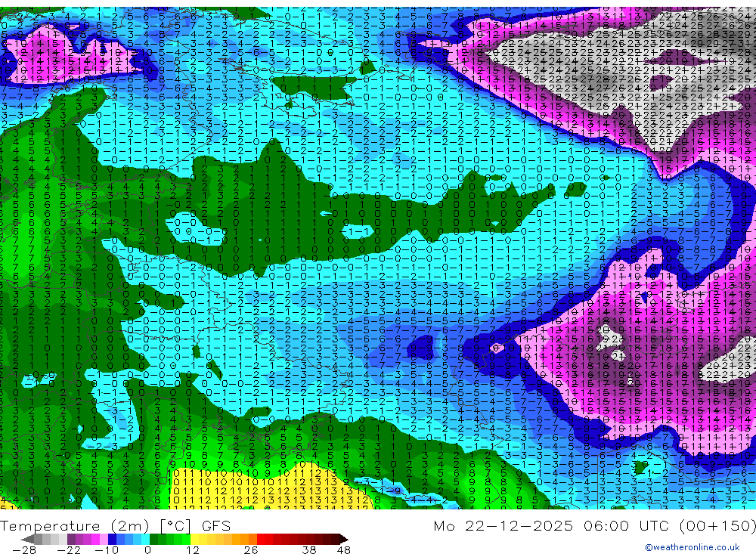Click the legend's right arrow above 48

(x=344, y=540)
